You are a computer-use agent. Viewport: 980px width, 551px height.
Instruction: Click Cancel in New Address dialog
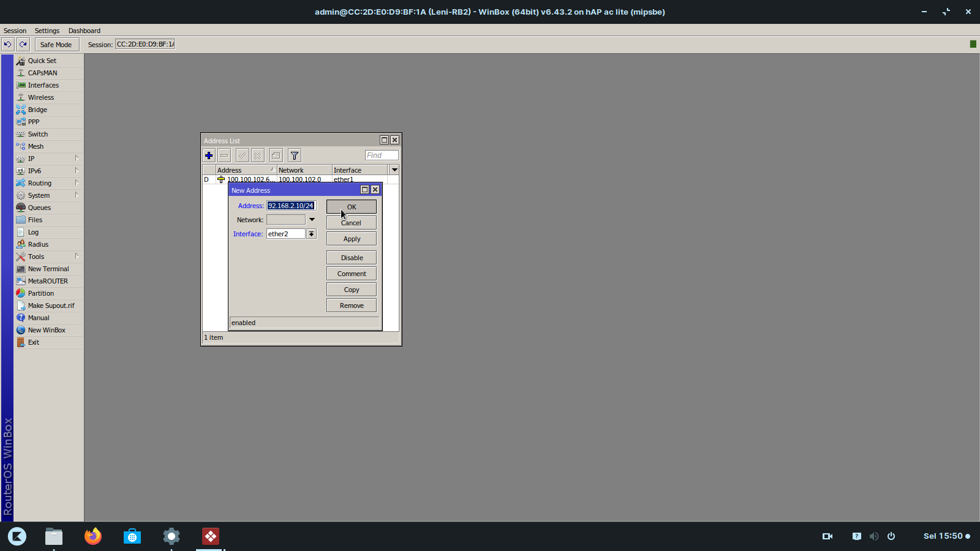352,223
